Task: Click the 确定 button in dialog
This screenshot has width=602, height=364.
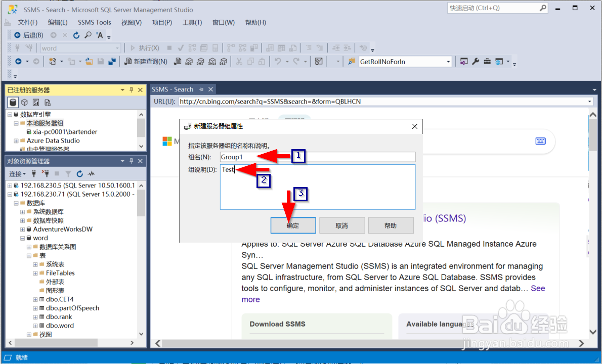Action: [293, 225]
